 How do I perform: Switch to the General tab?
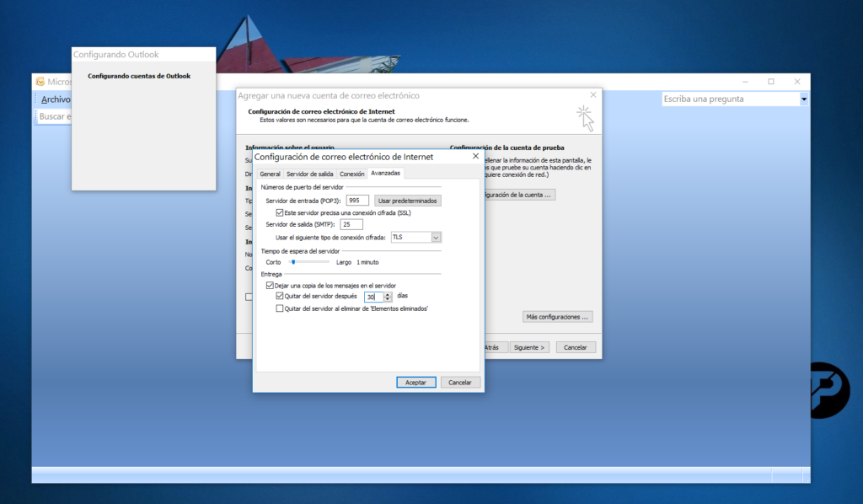point(270,174)
